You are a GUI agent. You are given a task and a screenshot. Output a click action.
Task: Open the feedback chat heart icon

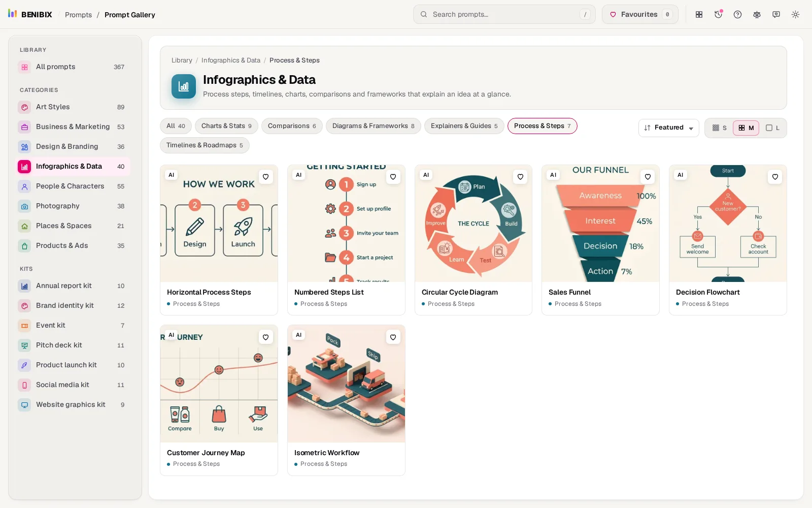coord(776,15)
